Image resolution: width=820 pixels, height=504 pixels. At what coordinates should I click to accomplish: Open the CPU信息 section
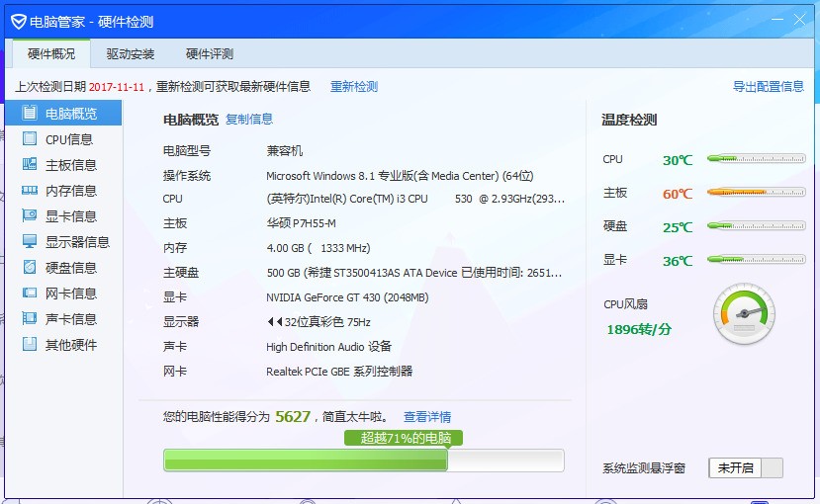(62, 139)
